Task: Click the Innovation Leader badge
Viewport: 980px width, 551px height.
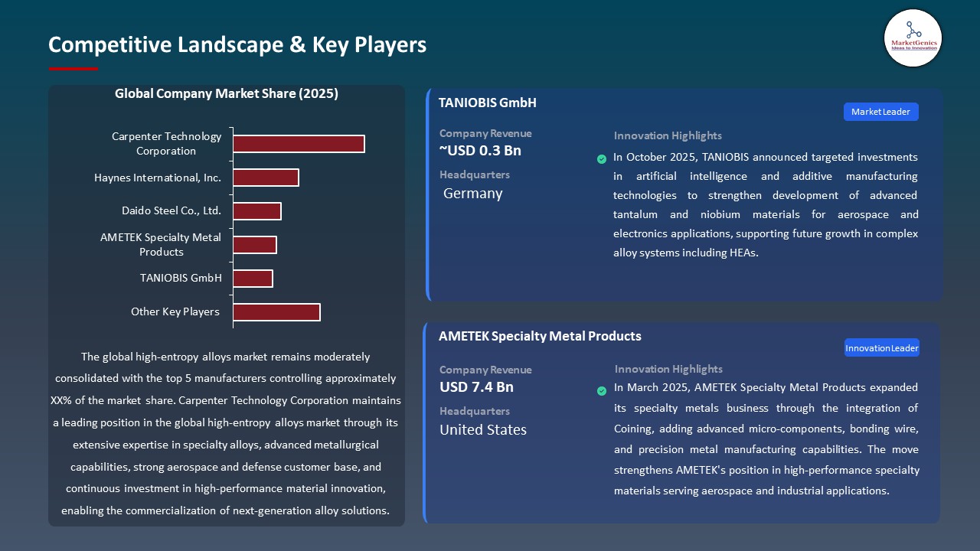Action: tap(882, 348)
